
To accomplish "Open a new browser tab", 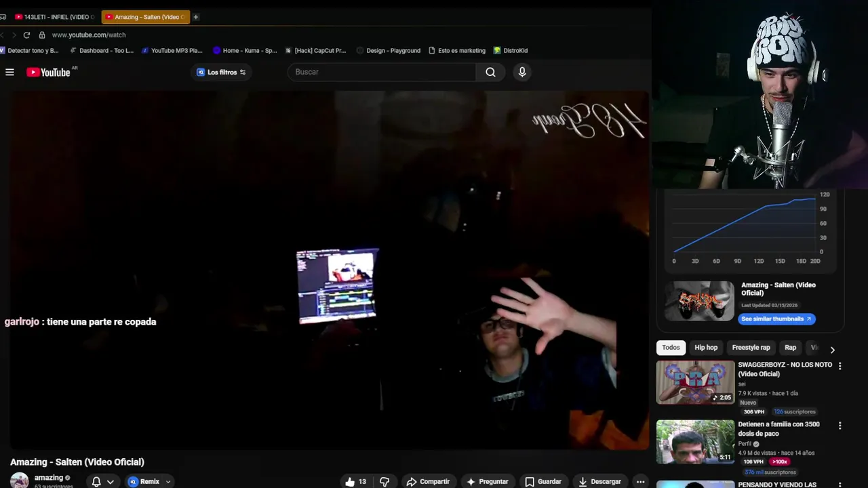I will (196, 17).
